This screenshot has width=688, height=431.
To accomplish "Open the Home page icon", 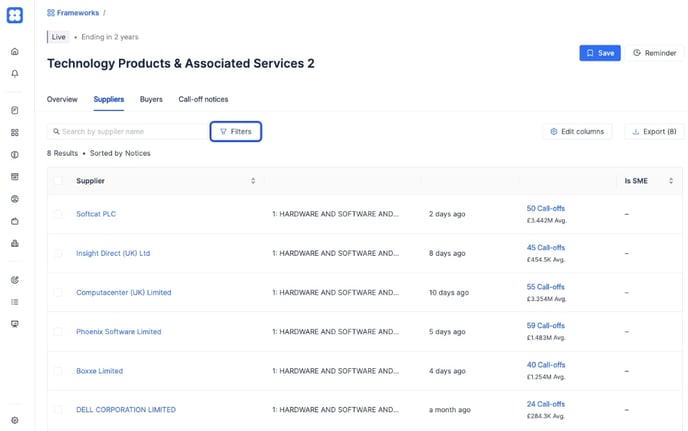I will click(14, 51).
